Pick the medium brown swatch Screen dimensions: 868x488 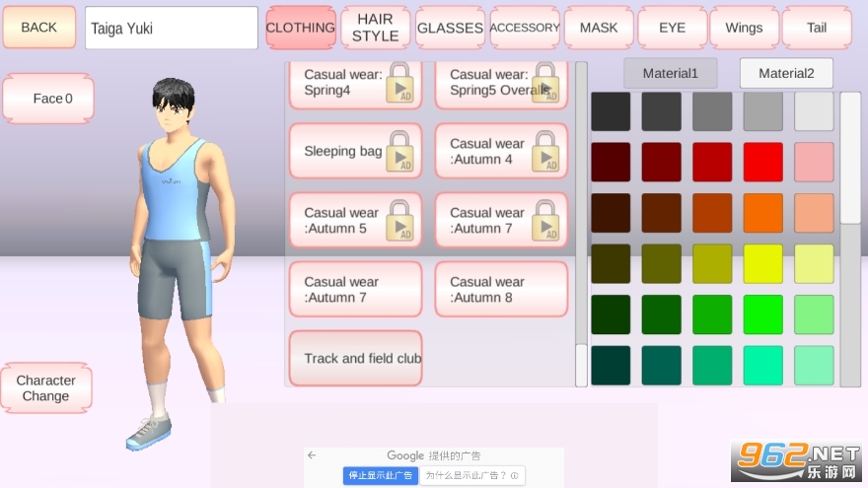662,213
